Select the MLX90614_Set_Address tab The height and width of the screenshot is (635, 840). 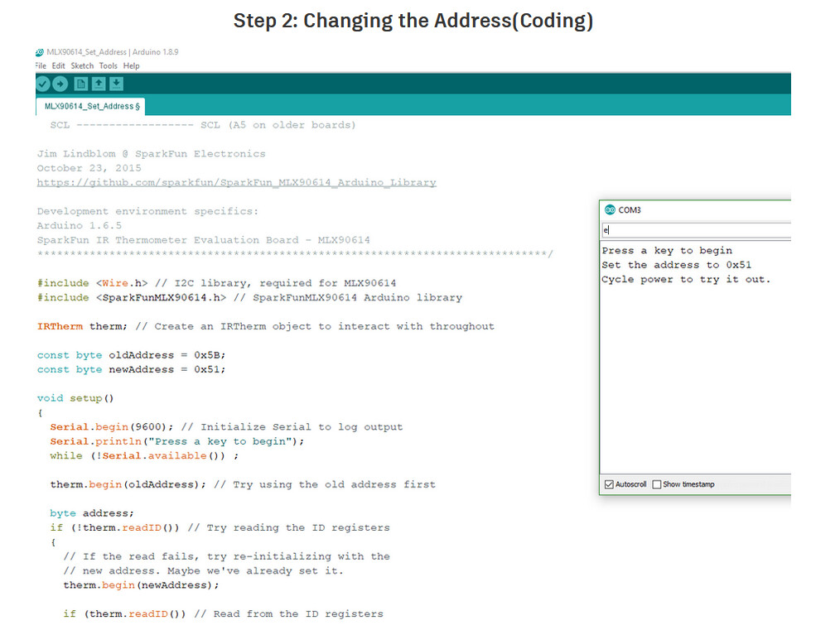(91, 107)
